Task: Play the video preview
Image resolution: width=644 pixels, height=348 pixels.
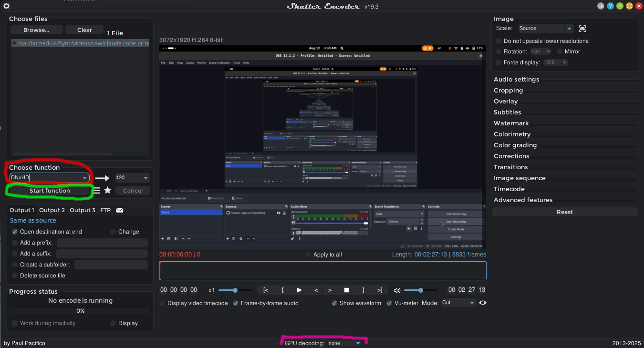Action: tap(299, 290)
